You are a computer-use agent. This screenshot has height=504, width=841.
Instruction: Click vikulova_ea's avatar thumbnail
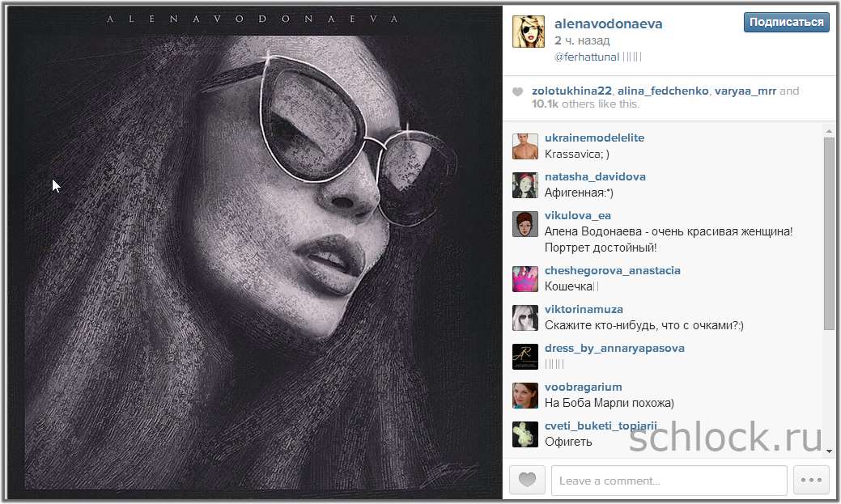tap(525, 223)
